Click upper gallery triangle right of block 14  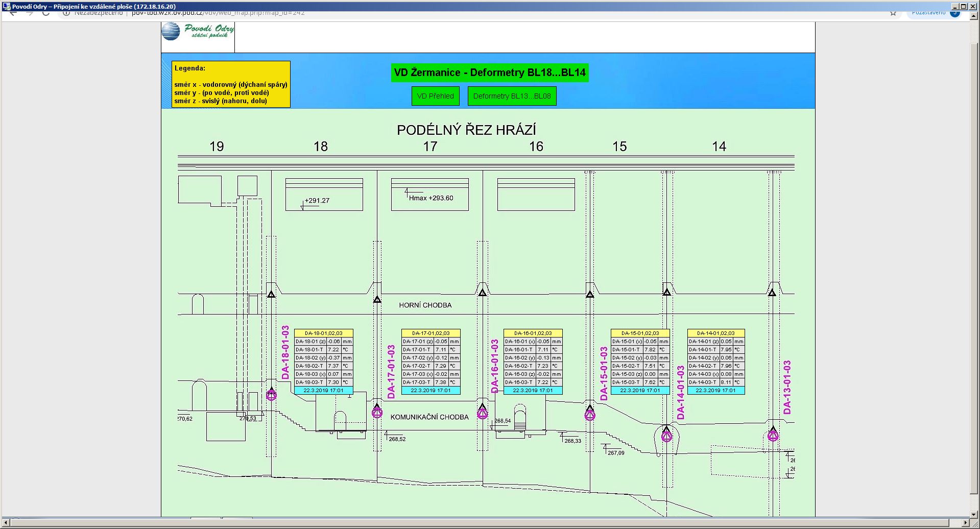click(x=772, y=293)
